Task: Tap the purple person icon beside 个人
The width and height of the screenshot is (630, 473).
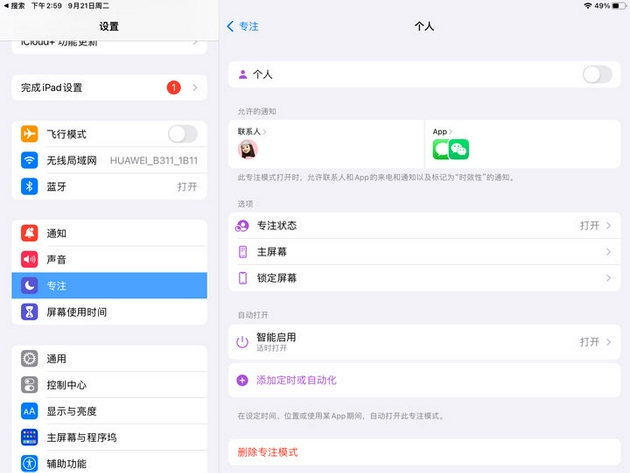Action: [243, 74]
